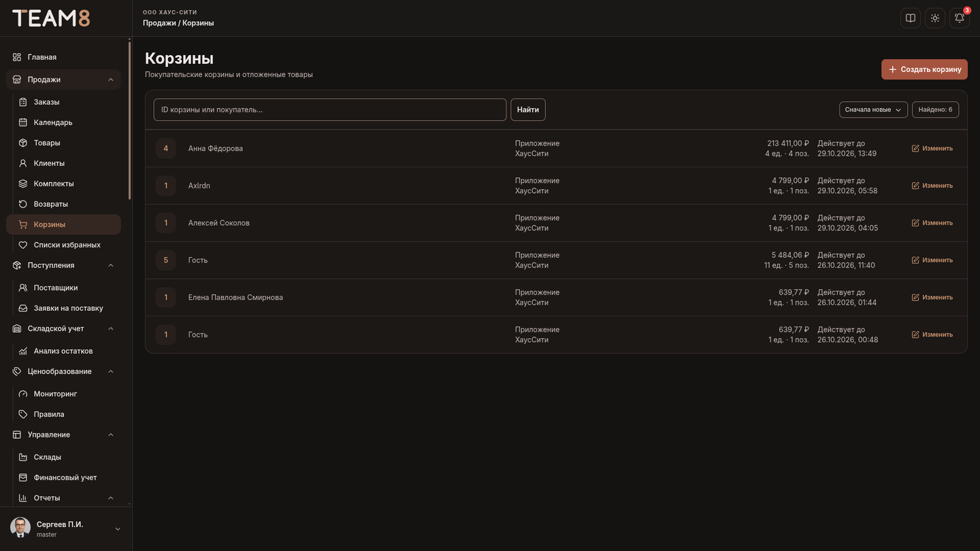Click the box icon beside Товары

(x=23, y=143)
